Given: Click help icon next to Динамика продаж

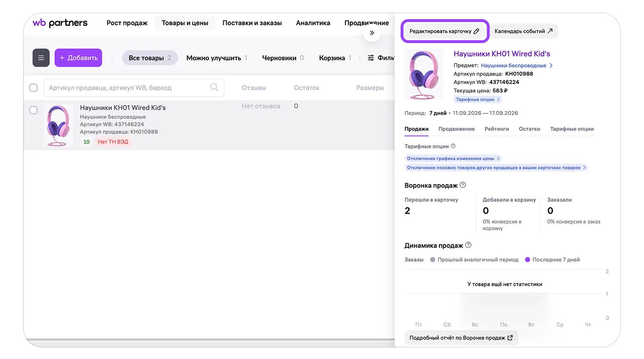Looking at the screenshot, I should click(468, 245).
